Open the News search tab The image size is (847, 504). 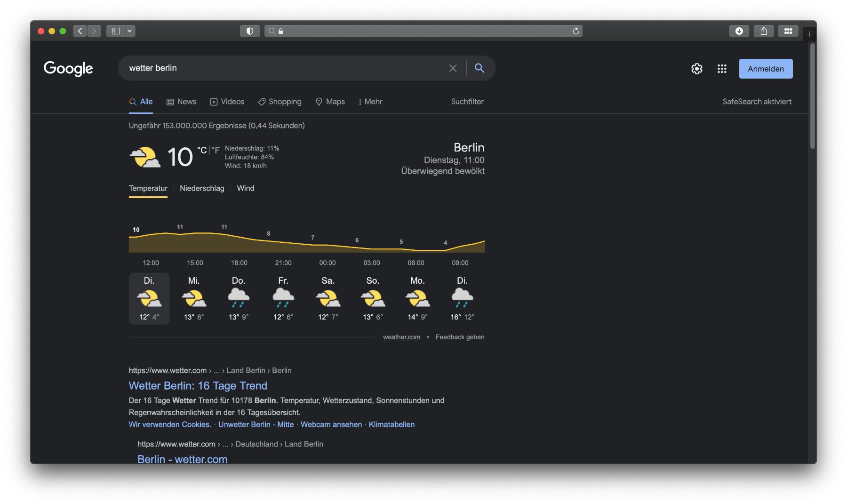(182, 102)
